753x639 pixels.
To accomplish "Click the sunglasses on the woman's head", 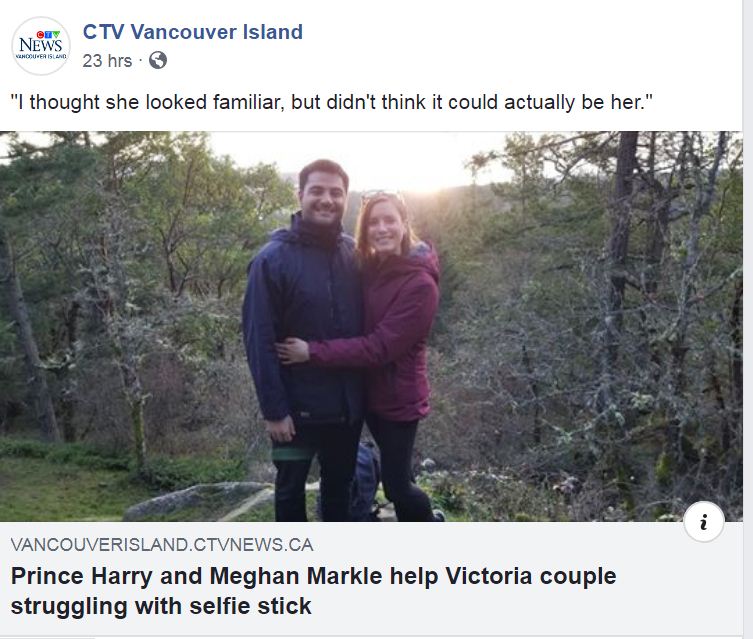I will coord(381,195).
